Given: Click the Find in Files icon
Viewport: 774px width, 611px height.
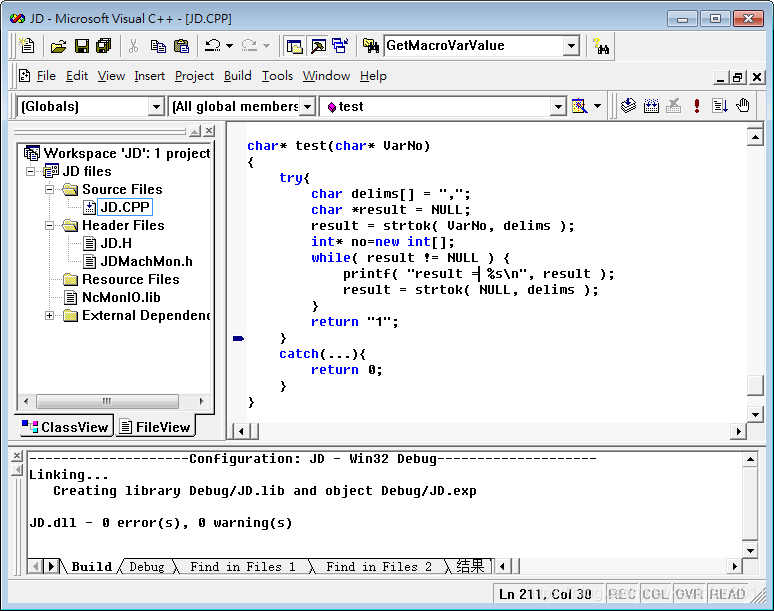Looking at the screenshot, I should click(x=370, y=46).
